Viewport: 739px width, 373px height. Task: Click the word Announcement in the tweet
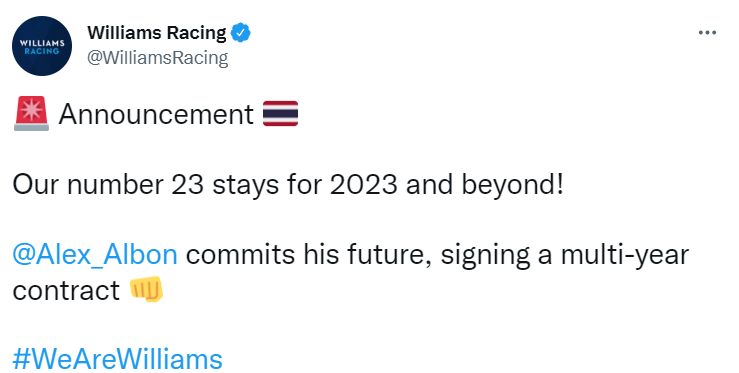(156, 114)
